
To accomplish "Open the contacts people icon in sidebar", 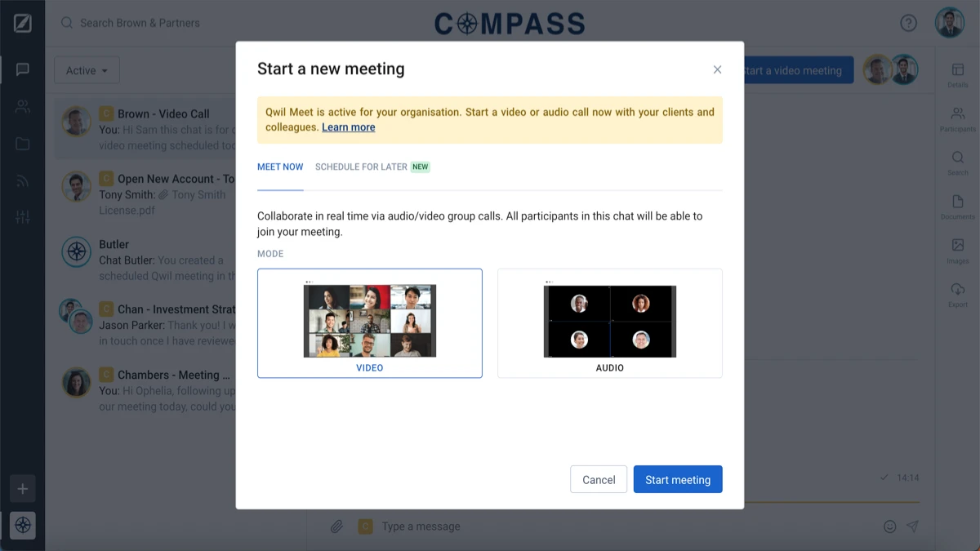I will coord(23,107).
